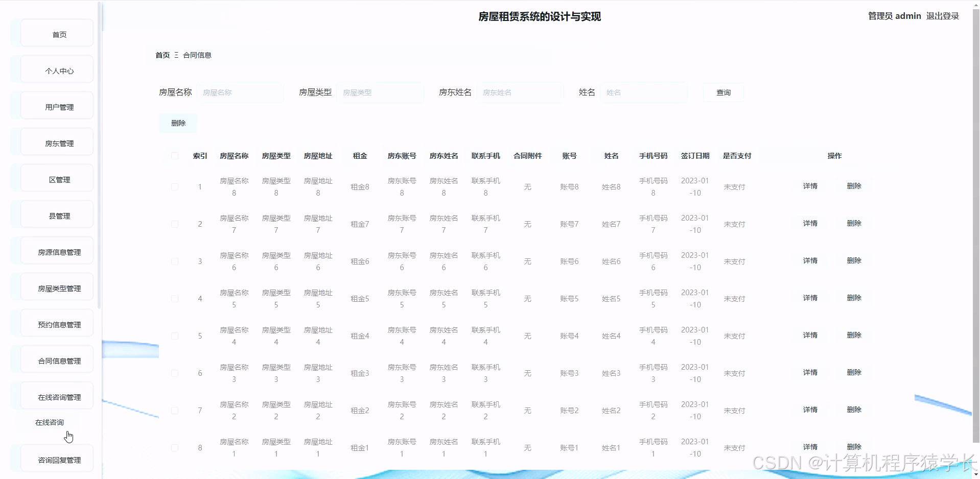The height and width of the screenshot is (479, 980).
Task: Click the 房屋名称 search input field
Action: 240,92
